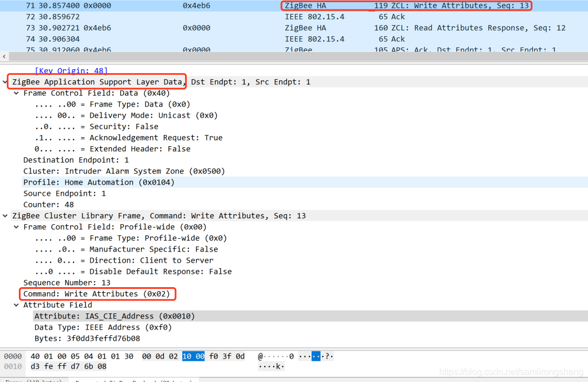The image size is (588, 382).
Task: Click the horizontal scrollbar left arrow
Action: (4, 56)
